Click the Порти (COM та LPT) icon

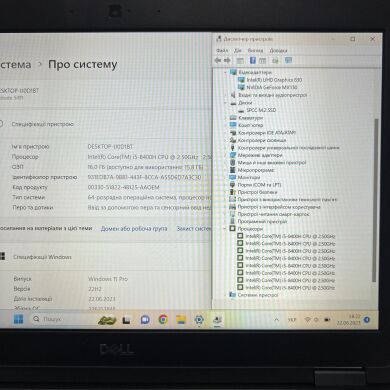point(233,185)
